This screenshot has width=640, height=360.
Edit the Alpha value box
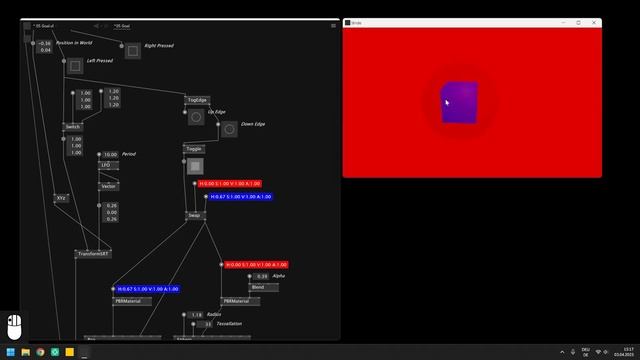pyautogui.click(x=261, y=276)
